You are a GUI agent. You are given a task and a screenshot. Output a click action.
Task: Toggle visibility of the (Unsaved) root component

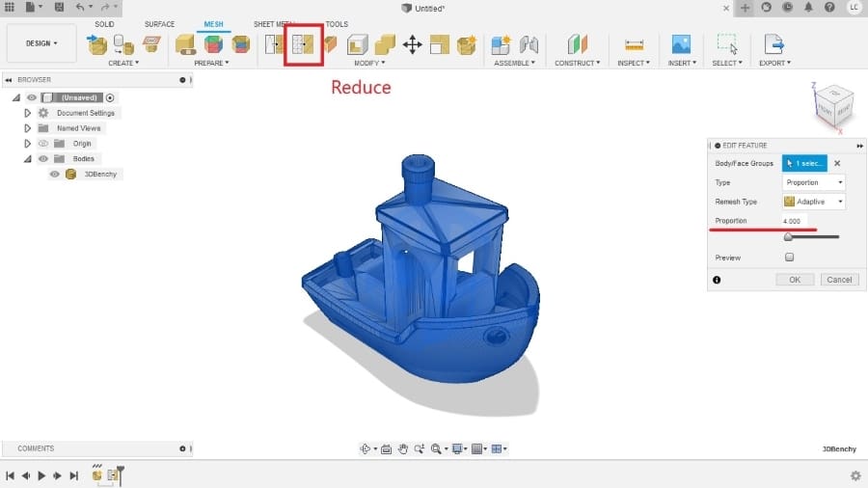32,97
